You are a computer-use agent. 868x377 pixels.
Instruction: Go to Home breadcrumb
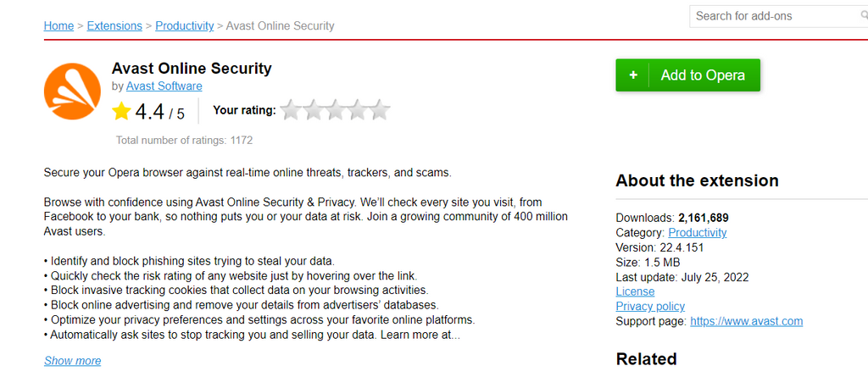(58, 25)
